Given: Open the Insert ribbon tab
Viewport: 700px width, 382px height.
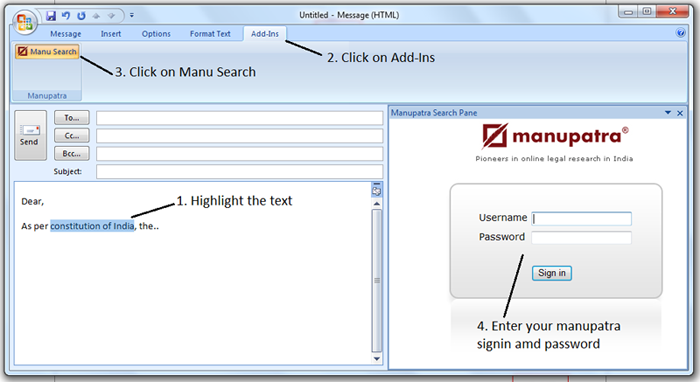Looking at the screenshot, I should tap(111, 34).
